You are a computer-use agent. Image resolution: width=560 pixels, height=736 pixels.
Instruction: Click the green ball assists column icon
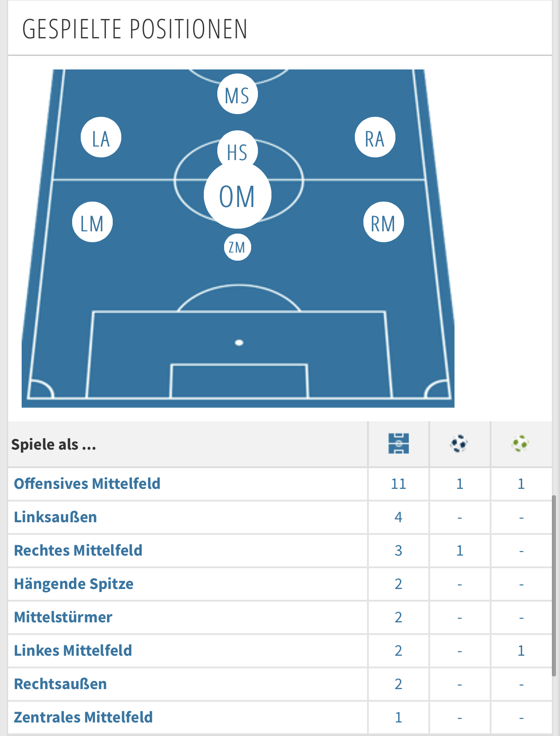(520, 444)
